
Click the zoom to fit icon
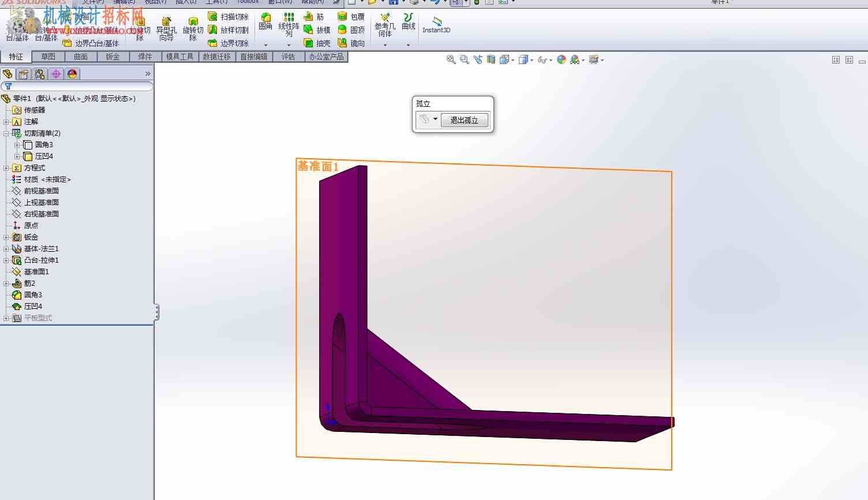pos(451,59)
